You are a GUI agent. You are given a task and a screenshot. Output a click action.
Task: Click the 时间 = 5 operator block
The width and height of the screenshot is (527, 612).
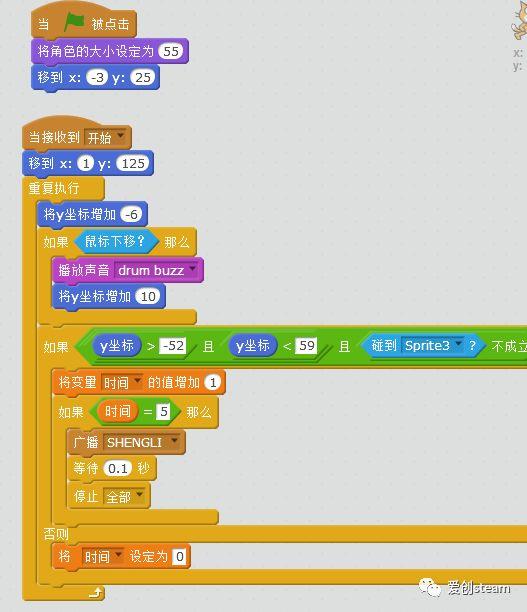pyautogui.click(x=135, y=411)
